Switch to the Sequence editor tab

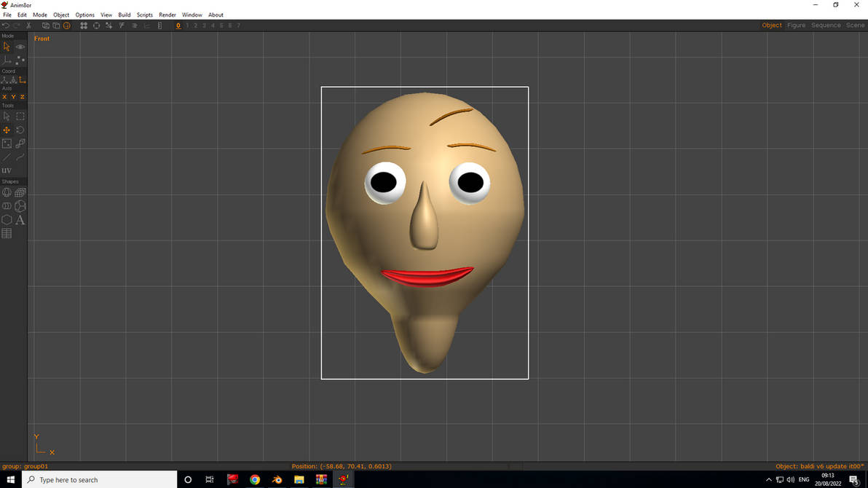tap(826, 25)
